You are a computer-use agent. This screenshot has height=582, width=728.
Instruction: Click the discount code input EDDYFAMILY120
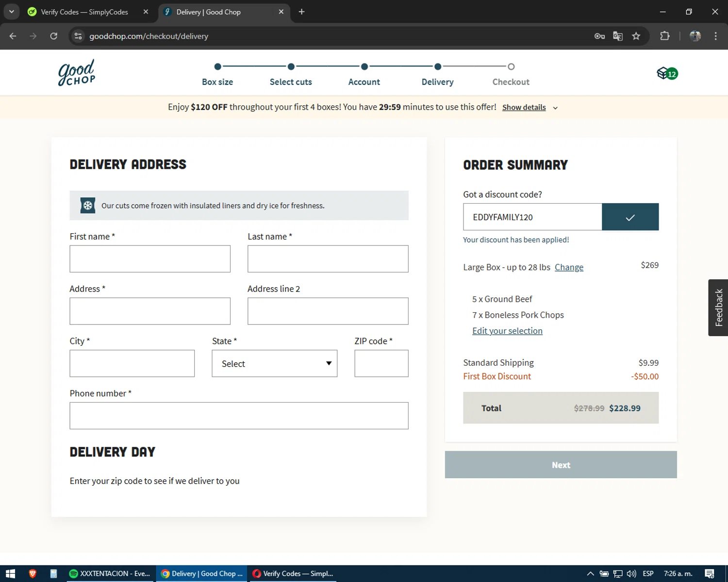tap(532, 217)
